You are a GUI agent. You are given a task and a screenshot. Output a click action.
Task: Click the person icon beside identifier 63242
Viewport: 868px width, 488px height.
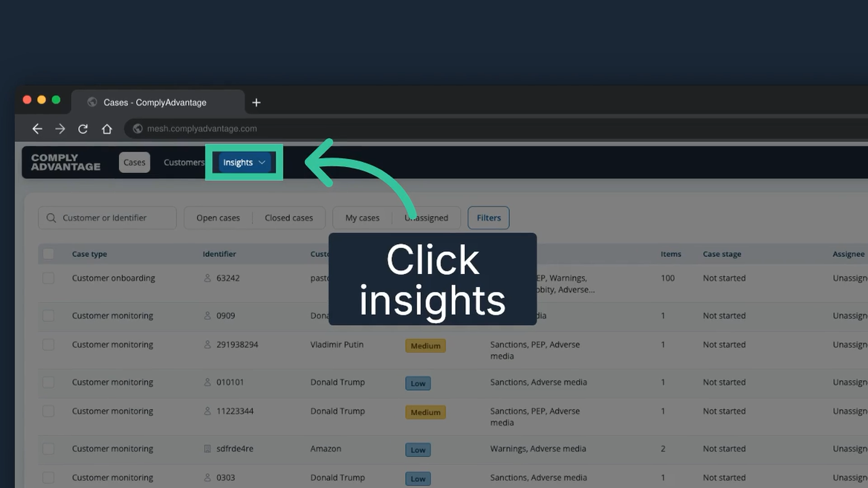[208, 278]
